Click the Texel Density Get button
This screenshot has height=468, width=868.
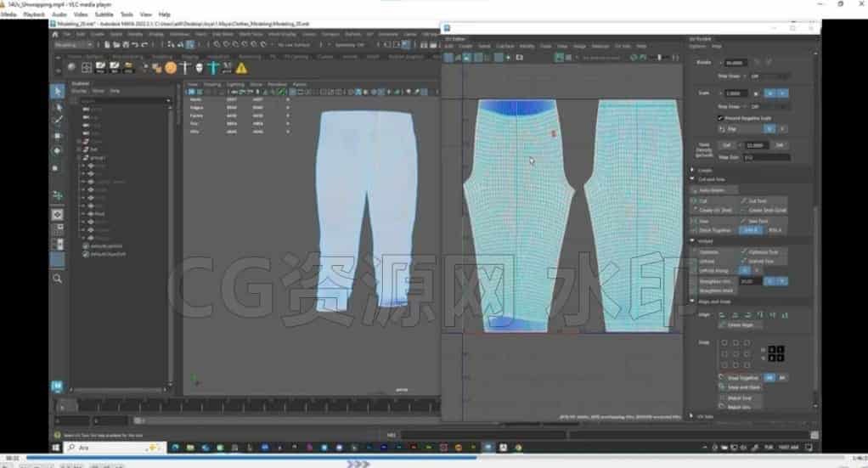pyautogui.click(x=727, y=145)
